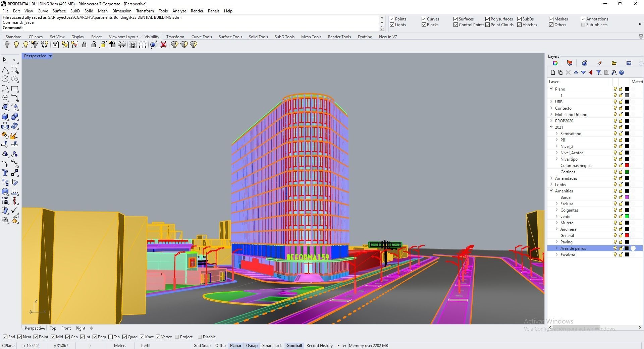Select the Box solid tool
The width and height of the screenshot is (644, 349).
click(5, 117)
